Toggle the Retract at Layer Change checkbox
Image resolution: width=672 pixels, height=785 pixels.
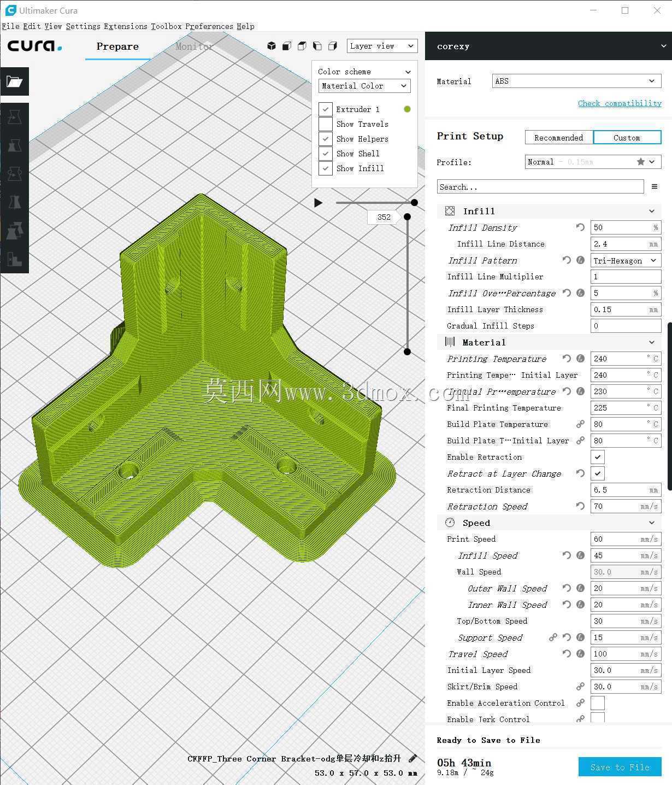click(x=598, y=473)
